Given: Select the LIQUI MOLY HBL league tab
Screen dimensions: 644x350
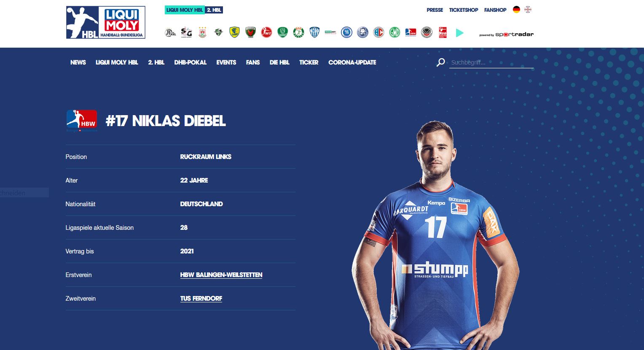Looking at the screenshot, I should pyautogui.click(x=185, y=10).
